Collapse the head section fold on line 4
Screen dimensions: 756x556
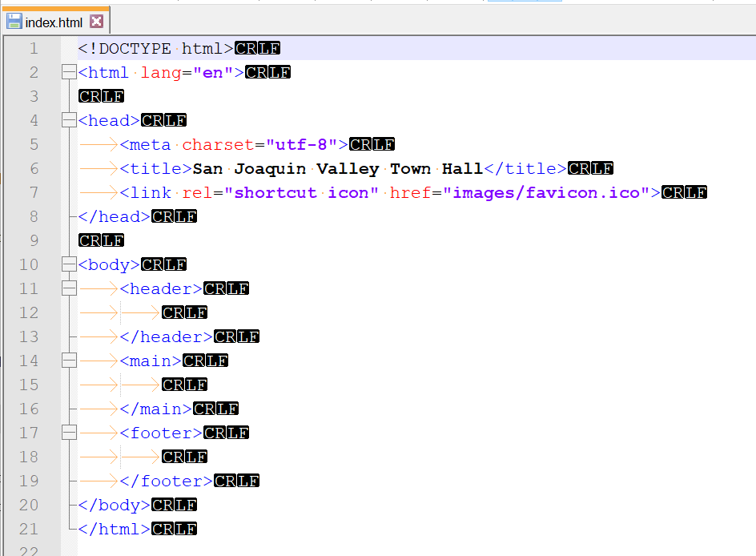68,120
